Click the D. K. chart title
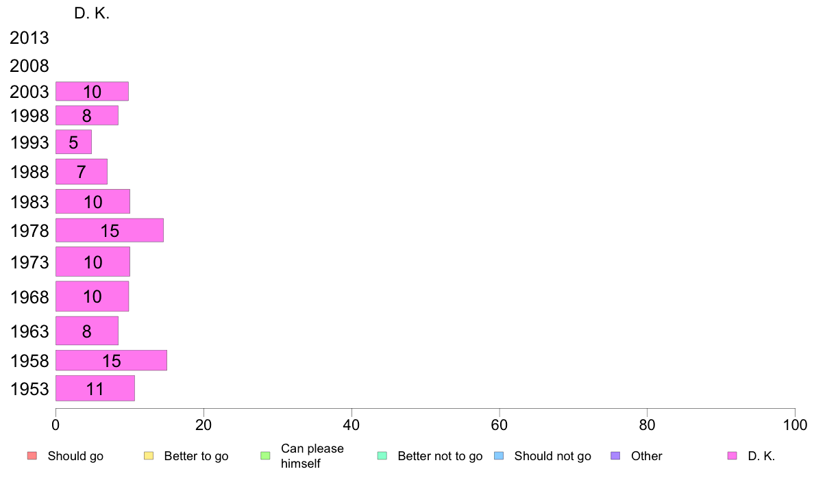 pos(92,13)
